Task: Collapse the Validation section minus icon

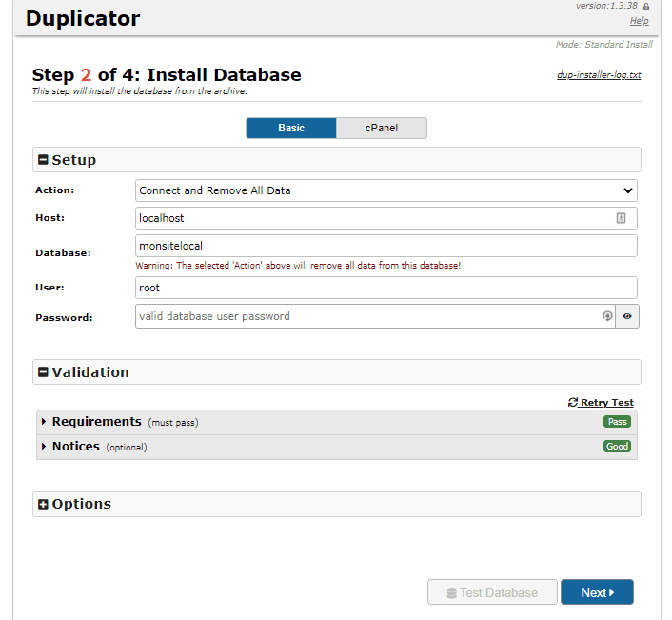Action: (43, 372)
